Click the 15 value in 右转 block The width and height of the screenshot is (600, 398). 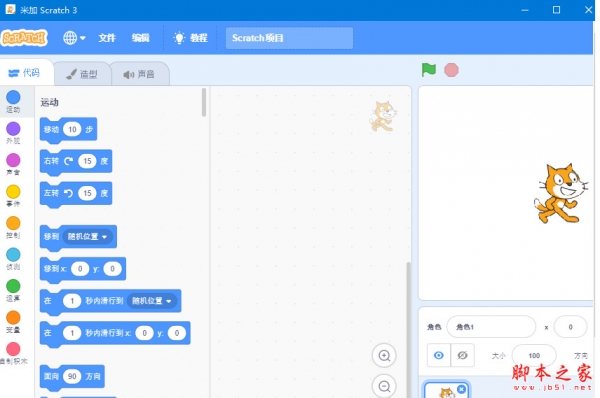87,161
